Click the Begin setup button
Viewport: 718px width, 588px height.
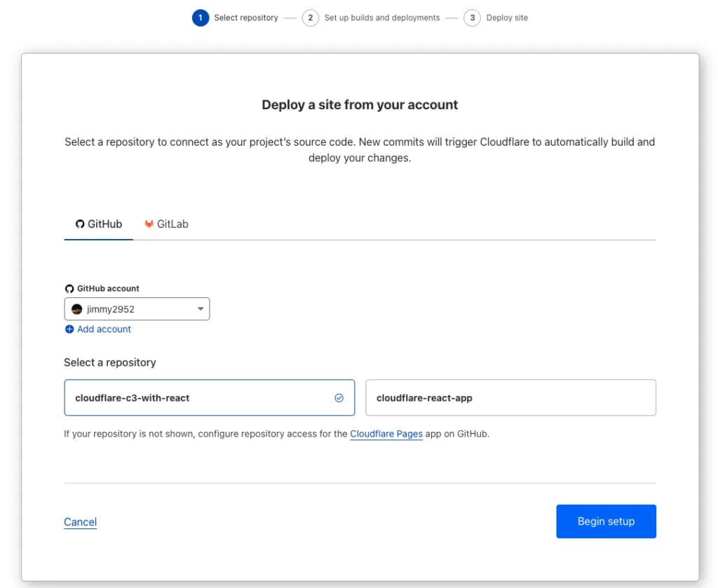[x=606, y=521]
